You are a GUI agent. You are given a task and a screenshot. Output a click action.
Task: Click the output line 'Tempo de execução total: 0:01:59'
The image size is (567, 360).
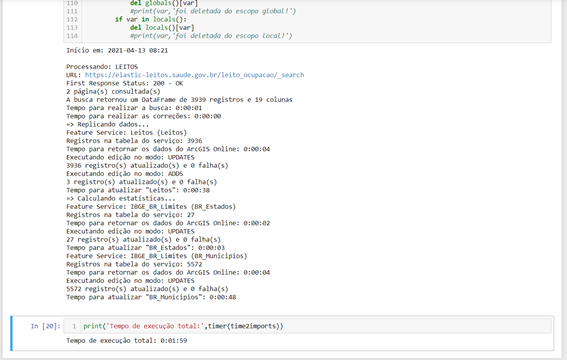(127, 340)
